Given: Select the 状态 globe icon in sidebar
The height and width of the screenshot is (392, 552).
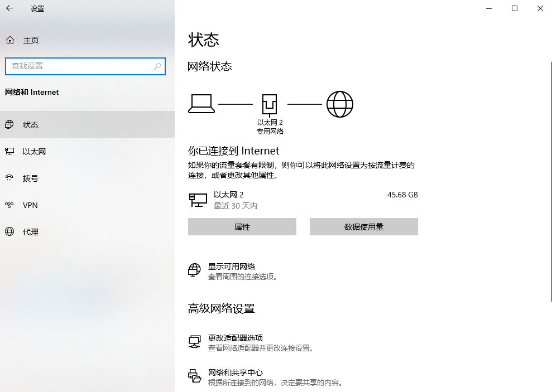Looking at the screenshot, I should point(9,125).
